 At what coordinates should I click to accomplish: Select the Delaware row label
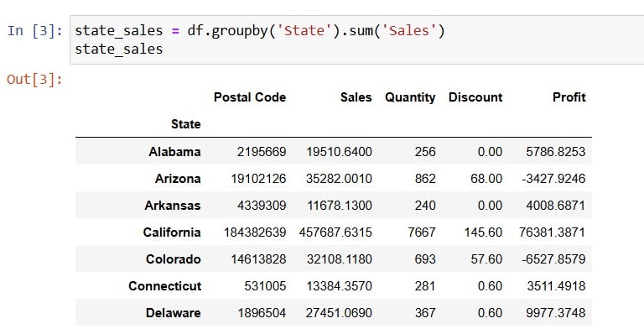[174, 313]
